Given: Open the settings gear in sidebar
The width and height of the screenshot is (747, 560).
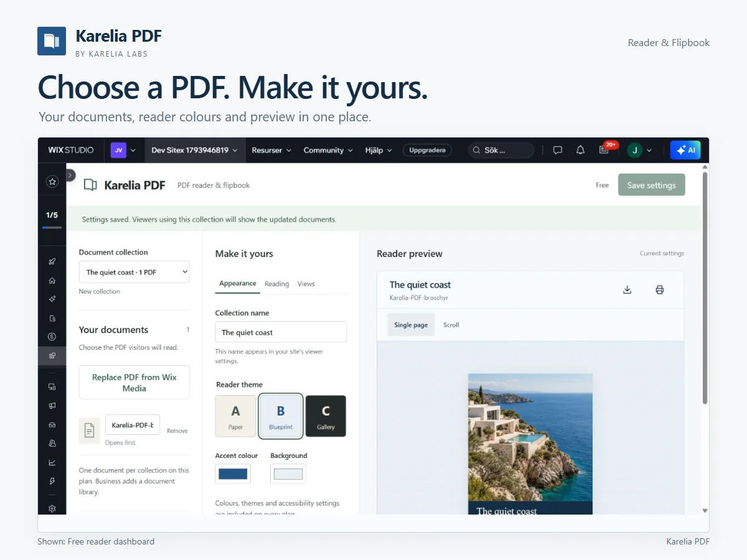Looking at the screenshot, I should pyautogui.click(x=52, y=508).
